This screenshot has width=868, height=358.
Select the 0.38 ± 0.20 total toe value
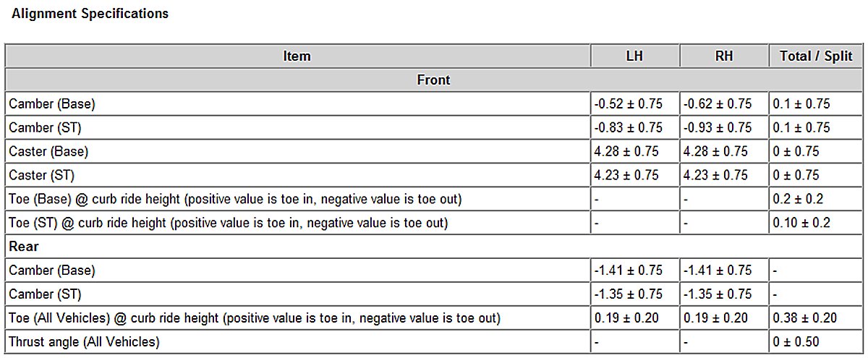(x=805, y=318)
